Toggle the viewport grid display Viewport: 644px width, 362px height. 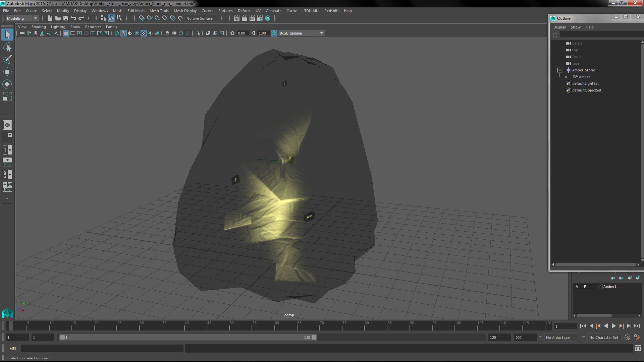point(66,33)
